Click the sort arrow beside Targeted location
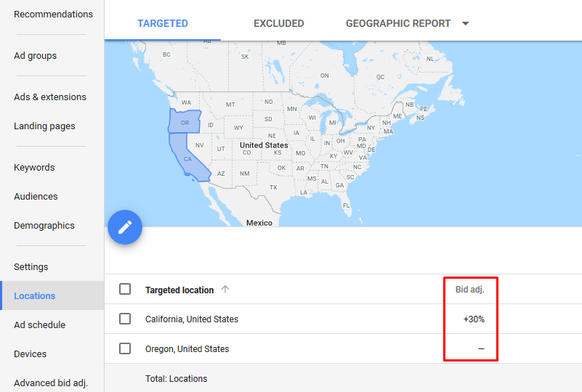582x392 pixels. tap(225, 289)
